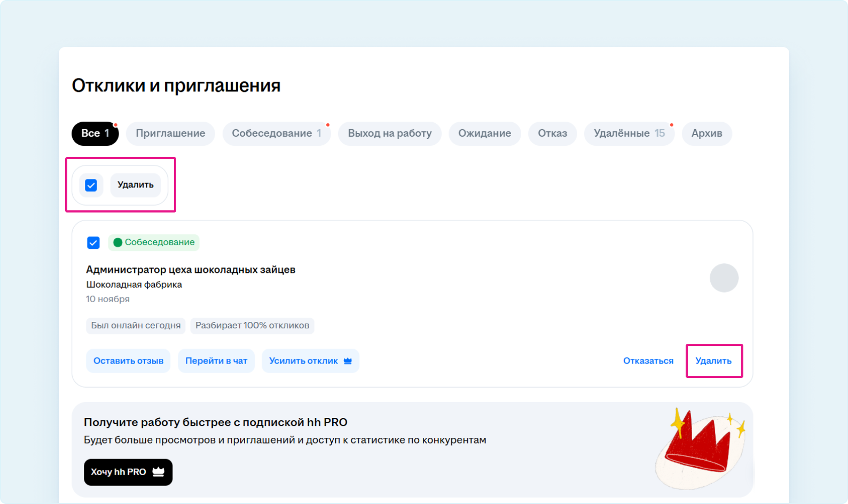This screenshot has height=504, width=848.
Task: Open the "Отказ" tab
Action: [552, 133]
